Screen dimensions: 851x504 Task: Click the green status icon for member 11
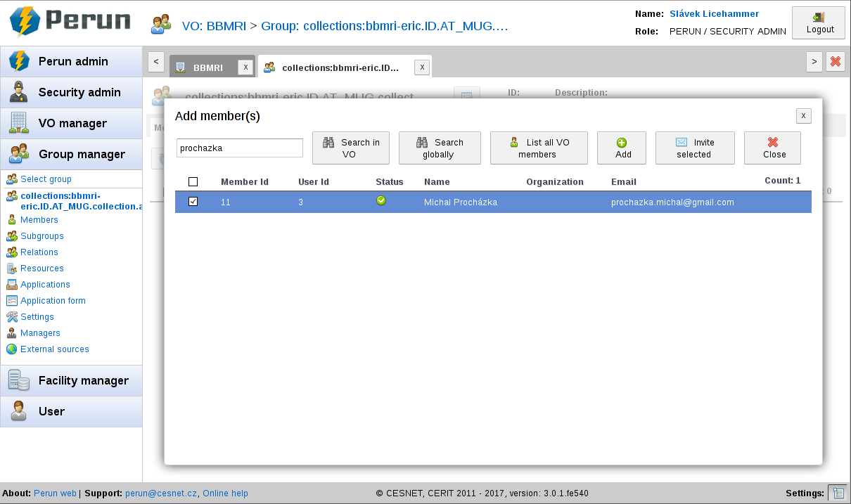[381, 201]
